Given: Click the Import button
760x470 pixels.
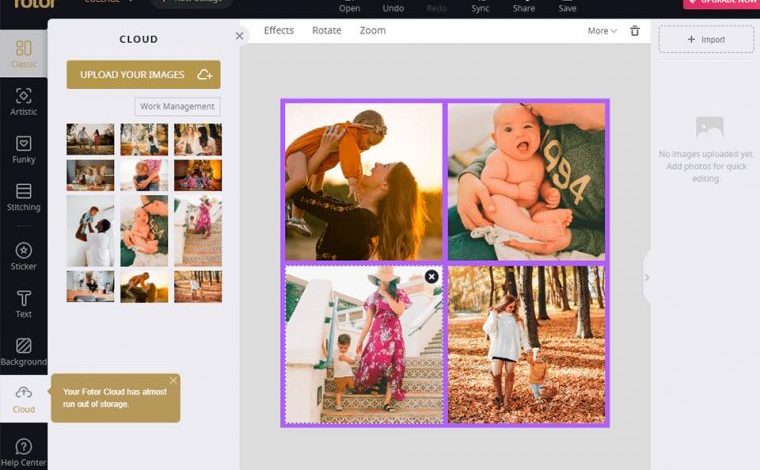Looking at the screenshot, I should (706, 40).
